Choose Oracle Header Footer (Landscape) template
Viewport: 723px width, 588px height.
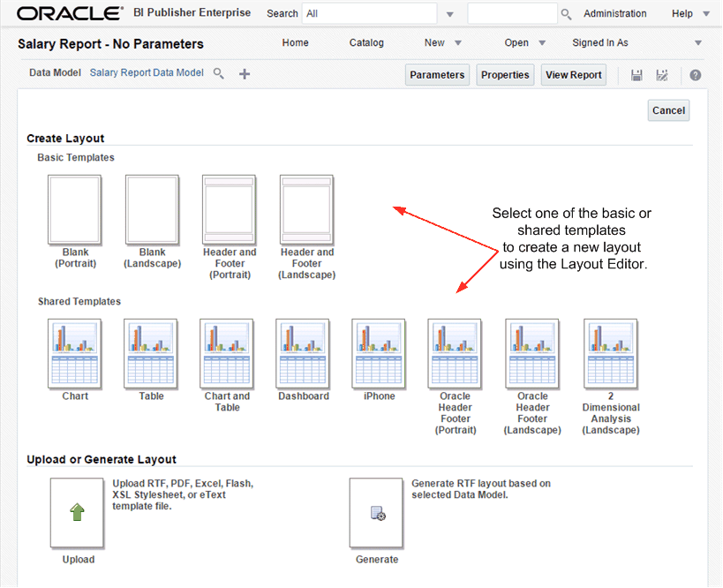point(532,354)
